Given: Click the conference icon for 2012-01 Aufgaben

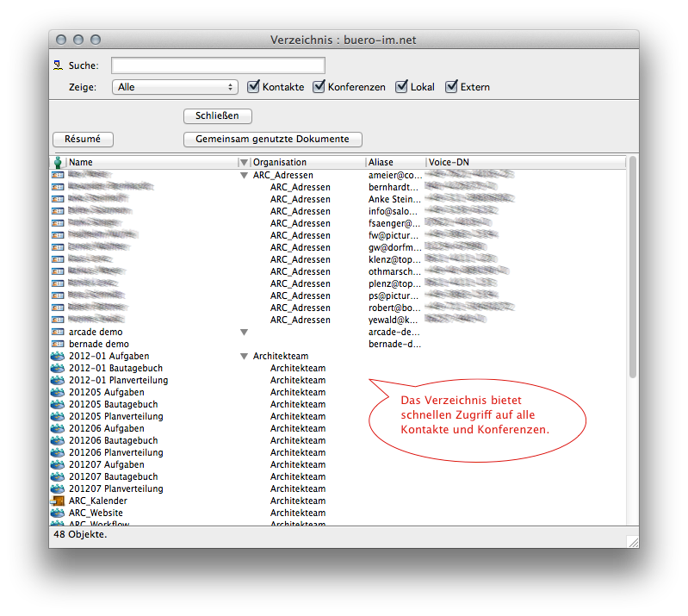Looking at the screenshot, I should click(58, 356).
